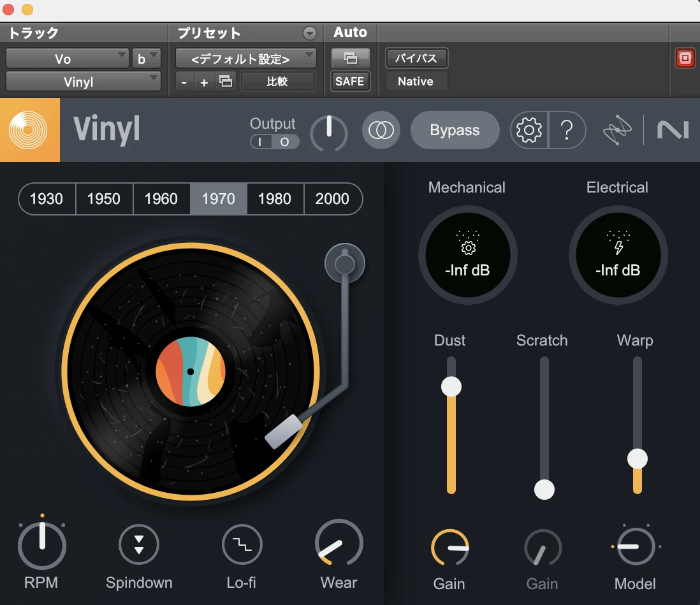Open the 'b' insert position dropdown
Viewport: 700px width, 605px height.
(x=146, y=59)
